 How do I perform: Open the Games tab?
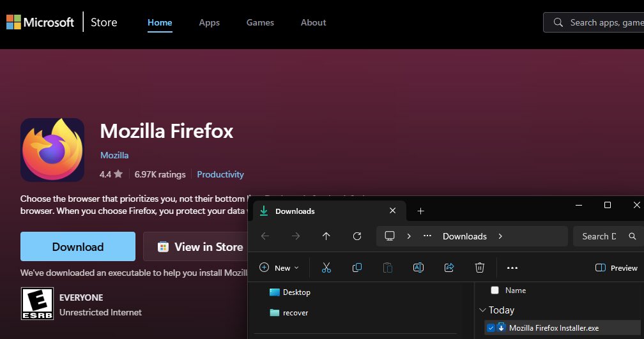pyautogui.click(x=260, y=22)
